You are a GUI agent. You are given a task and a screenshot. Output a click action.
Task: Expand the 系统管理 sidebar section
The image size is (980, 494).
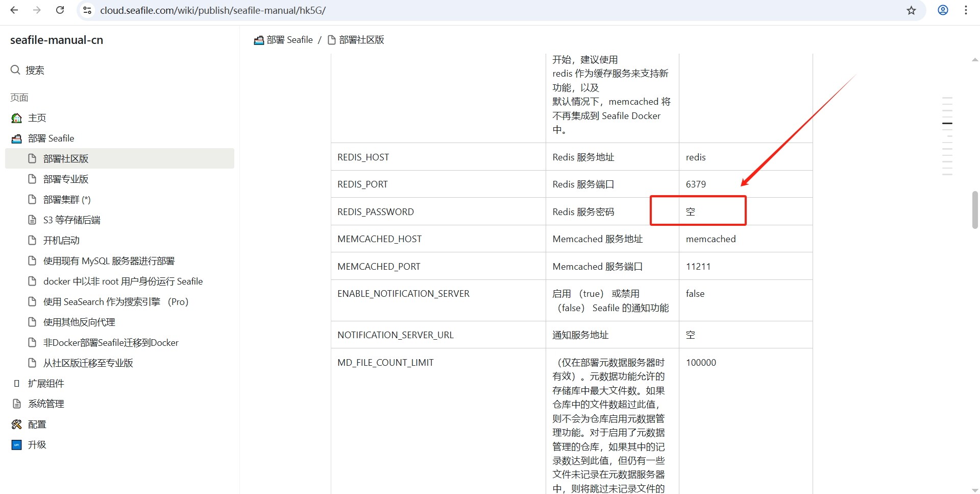(x=45, y=404)
